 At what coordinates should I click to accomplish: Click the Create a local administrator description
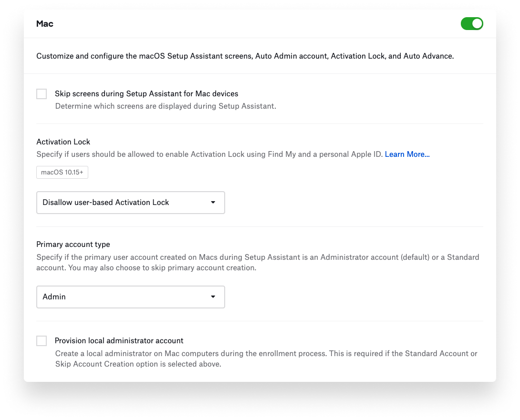266,359
